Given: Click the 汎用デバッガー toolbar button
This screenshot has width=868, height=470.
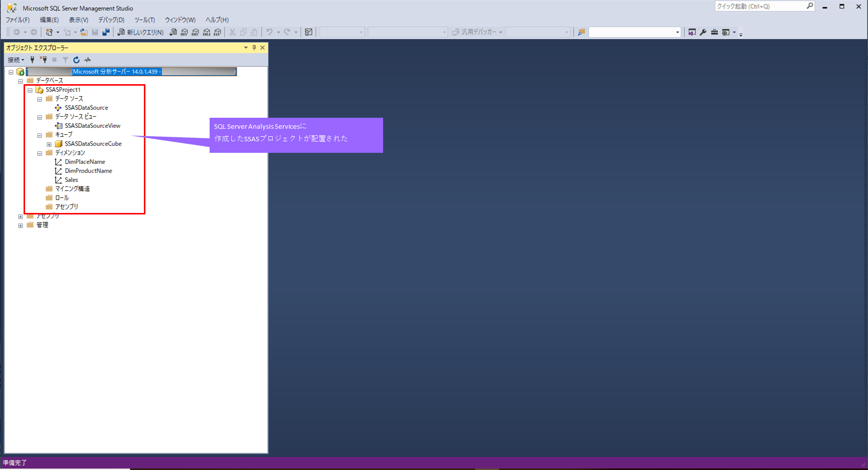Looking at the screenshot, I should pos(477,32).
